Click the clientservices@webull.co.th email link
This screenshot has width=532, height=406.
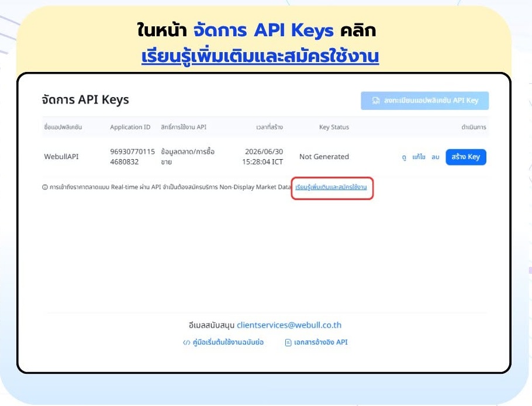tap(289, 325)
